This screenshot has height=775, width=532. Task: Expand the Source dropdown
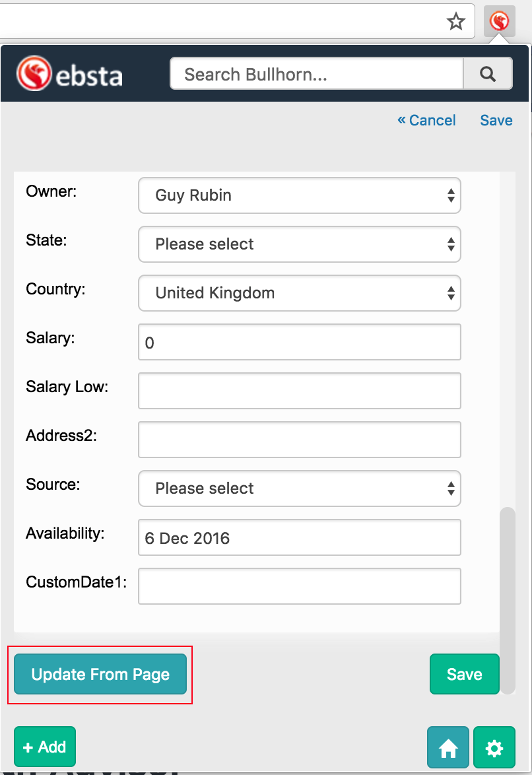299,489
